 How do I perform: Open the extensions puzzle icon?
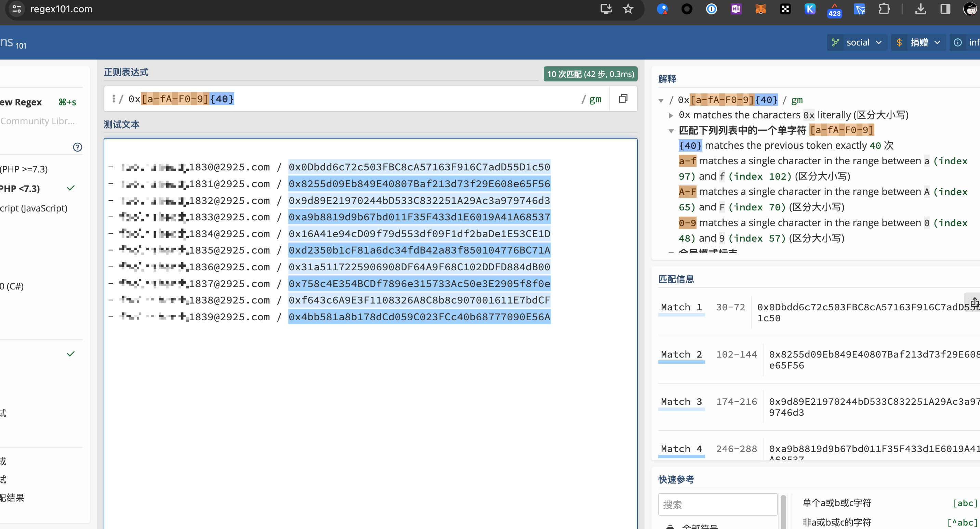(884, 9)
